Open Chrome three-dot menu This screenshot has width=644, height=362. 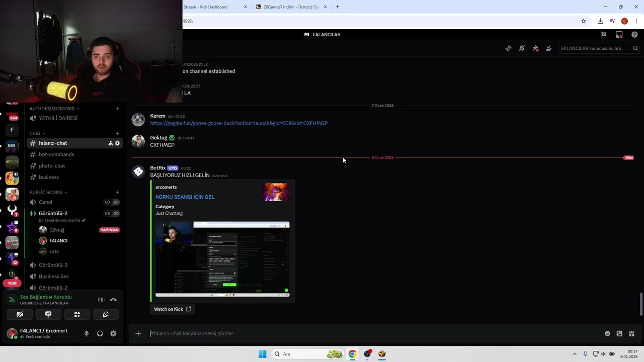636,21
